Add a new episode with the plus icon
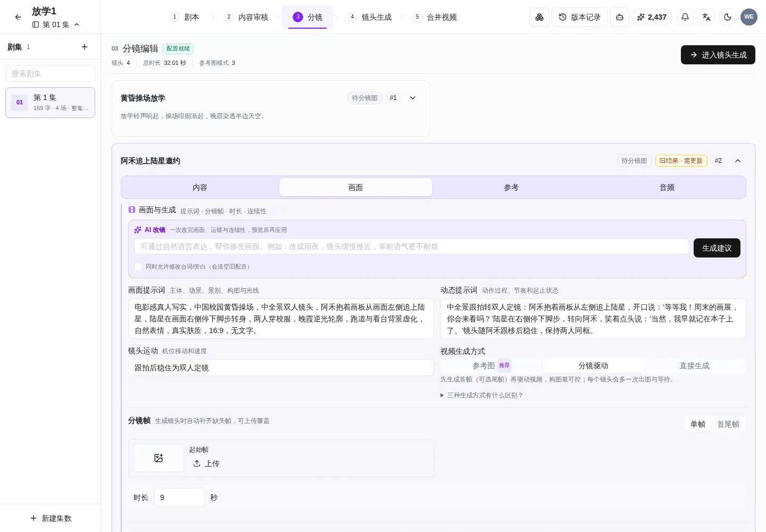Screen dimensions: 766x532 (x=85, y=47)
